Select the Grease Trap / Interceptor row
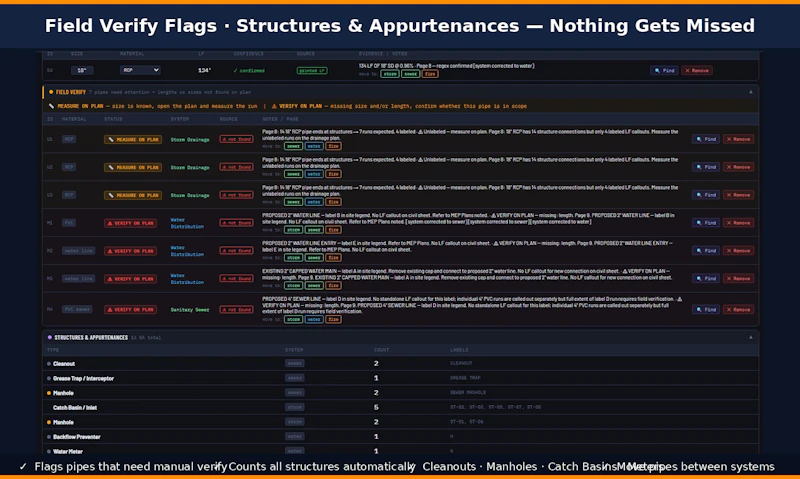The width and height of the screenshot is (800, 479). (x=401, y=379)
